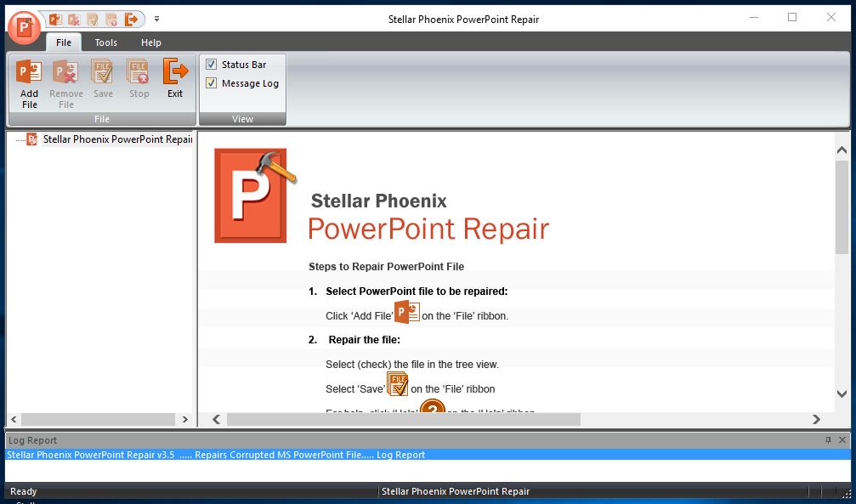Screen dimensions: 856x504
Task: Click the horizontal scrollbar of the preview pane
Action: click(x=400, y=418)
